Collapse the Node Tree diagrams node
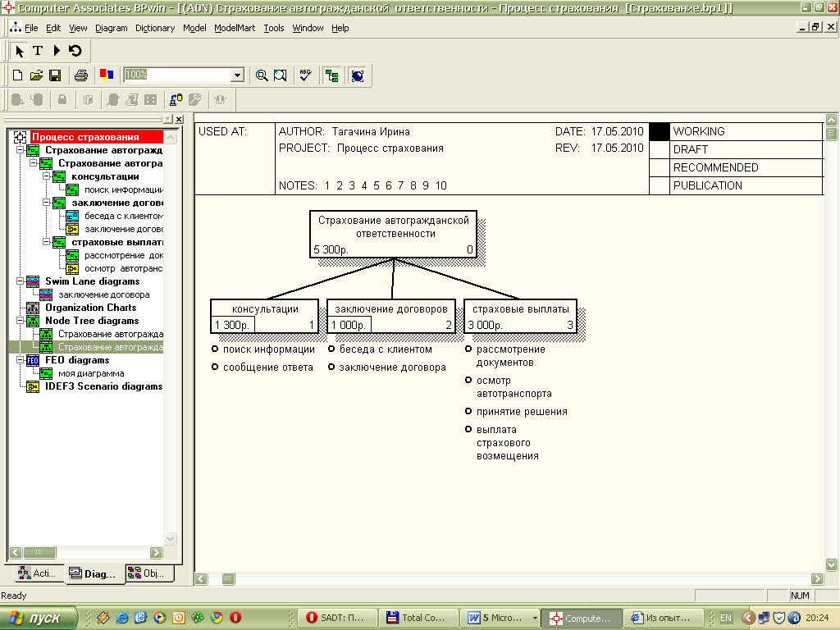The image size is (840, 630). click(x=21, y=321)
